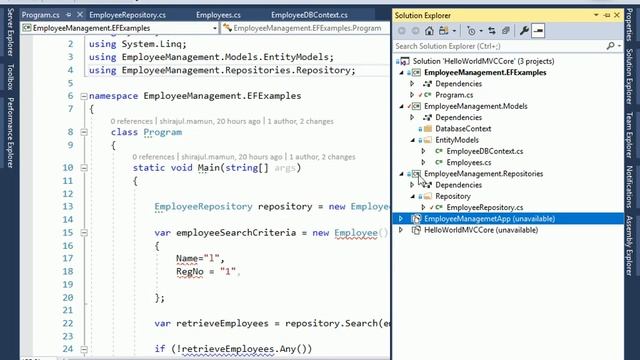Open the Assembly Explorer side tab

(x=629, y=246)
